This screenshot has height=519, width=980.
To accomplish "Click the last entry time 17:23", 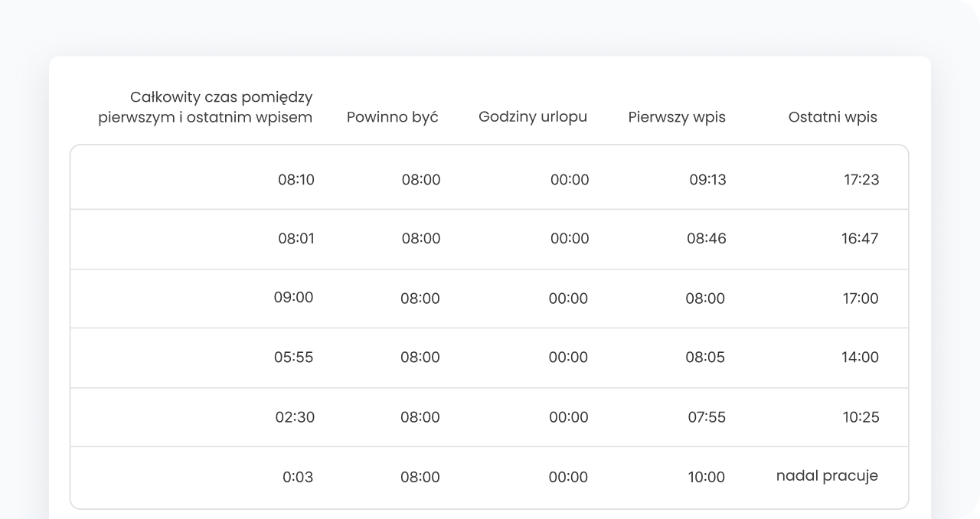I will 861,180.
